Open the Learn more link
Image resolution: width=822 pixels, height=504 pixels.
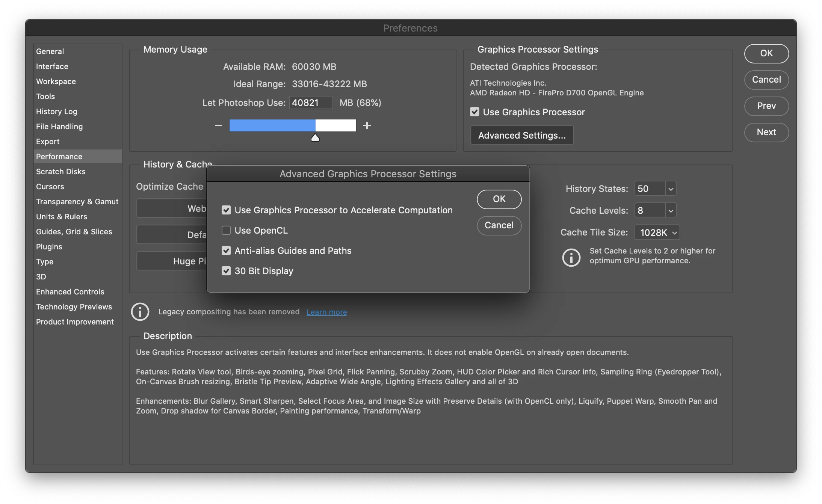tap(326, 312)
